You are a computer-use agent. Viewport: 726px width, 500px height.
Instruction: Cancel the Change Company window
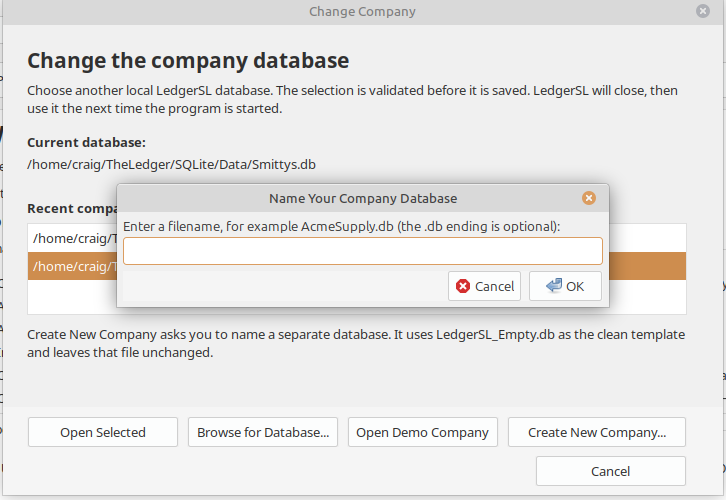(611, 471)
